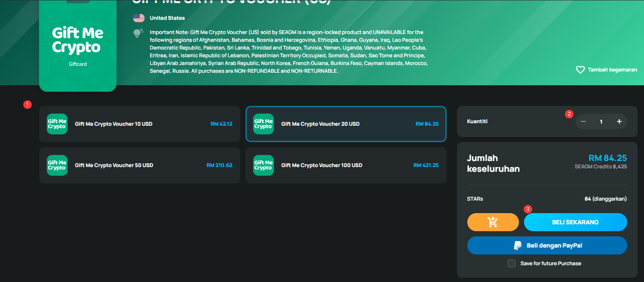The image size is (644, 282).
Task: Click the Kuantiti label
Action: click(x=477, y=121)
